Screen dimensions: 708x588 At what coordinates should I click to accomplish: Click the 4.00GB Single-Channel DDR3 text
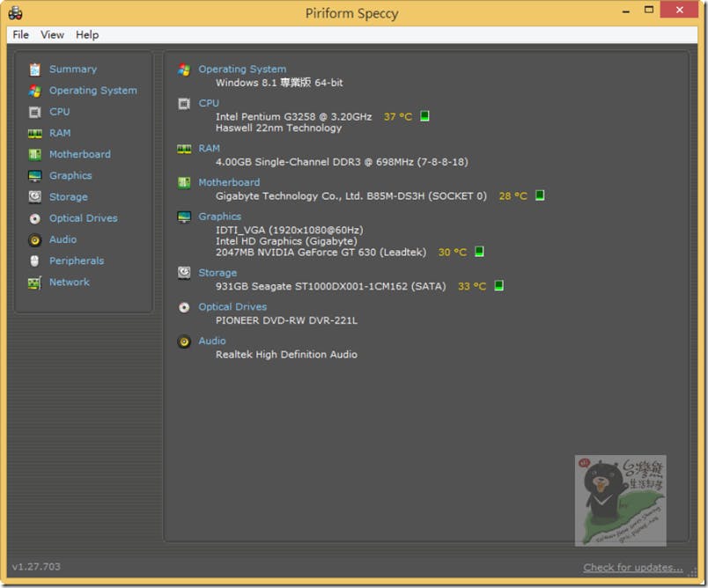pos(342,162)
